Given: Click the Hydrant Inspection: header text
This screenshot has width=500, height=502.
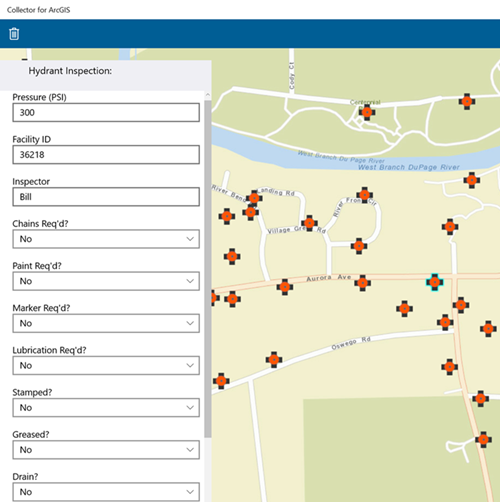Looking at the screenshot, I should (70, 71).
